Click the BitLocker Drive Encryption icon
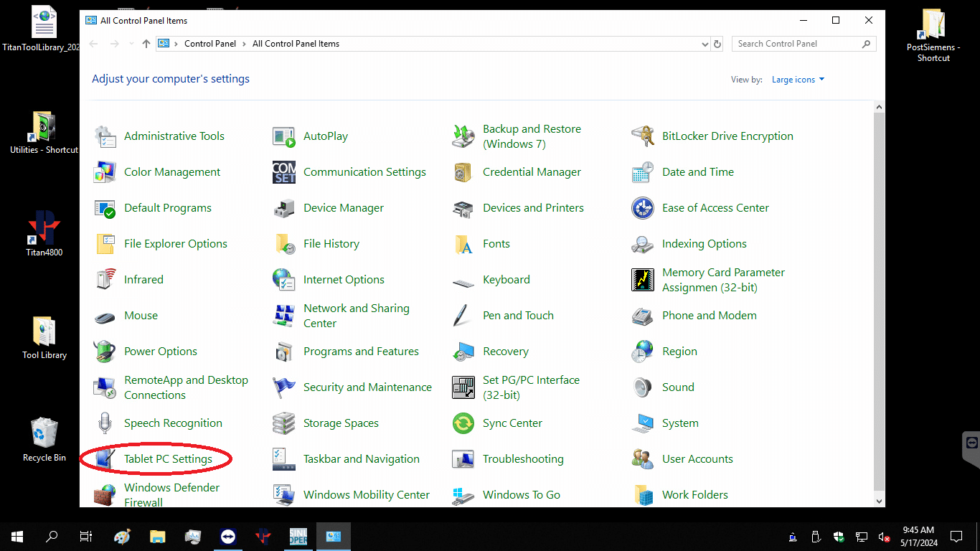Screen dimensions: 980x551 643,136
